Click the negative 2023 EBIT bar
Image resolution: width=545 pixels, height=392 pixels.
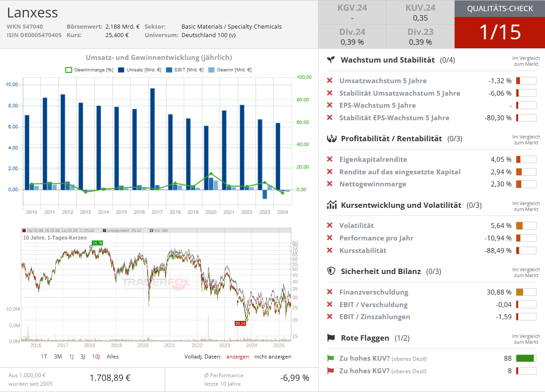pyautogui.click(x=265, y=194)
